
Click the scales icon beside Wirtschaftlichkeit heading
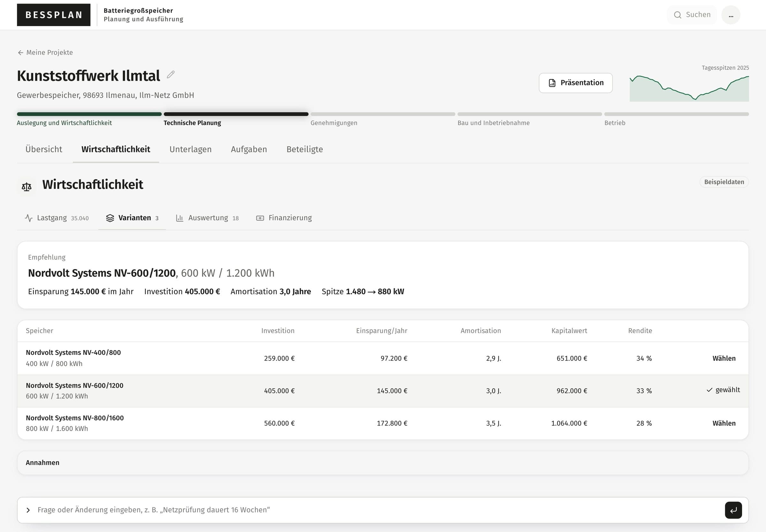[26, 186]
